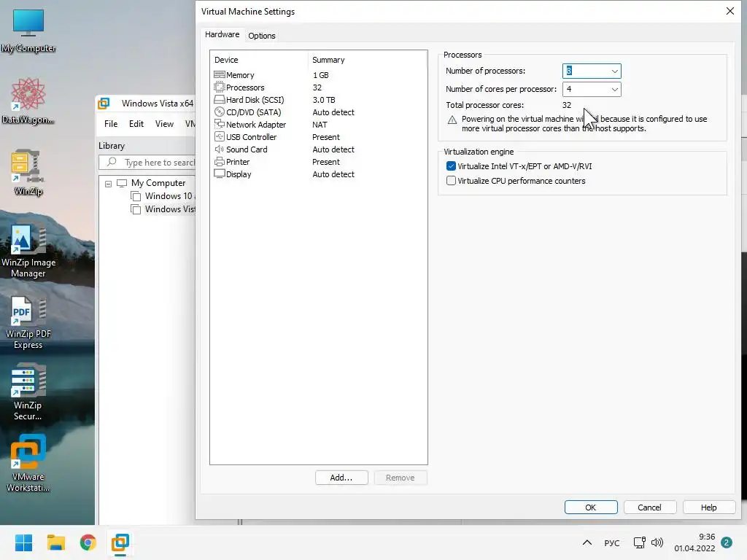Click the Library search field
Viewport: 747px width, 560px height.
[x=147, y=163]
